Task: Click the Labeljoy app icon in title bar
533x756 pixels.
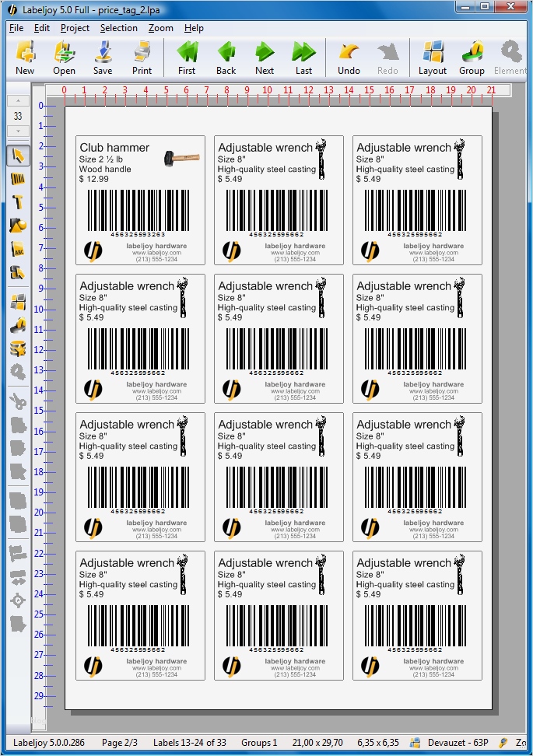Action: (x=12, y=9)
